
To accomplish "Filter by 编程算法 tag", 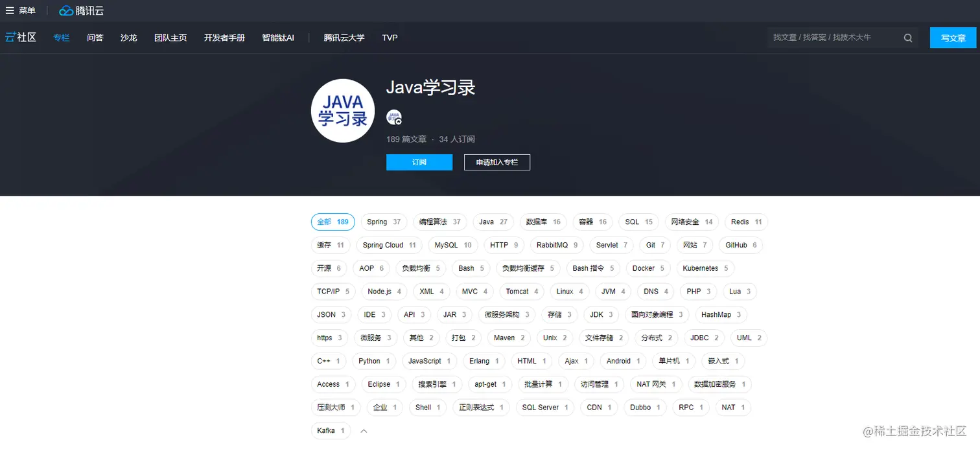I will coord(440,222).
